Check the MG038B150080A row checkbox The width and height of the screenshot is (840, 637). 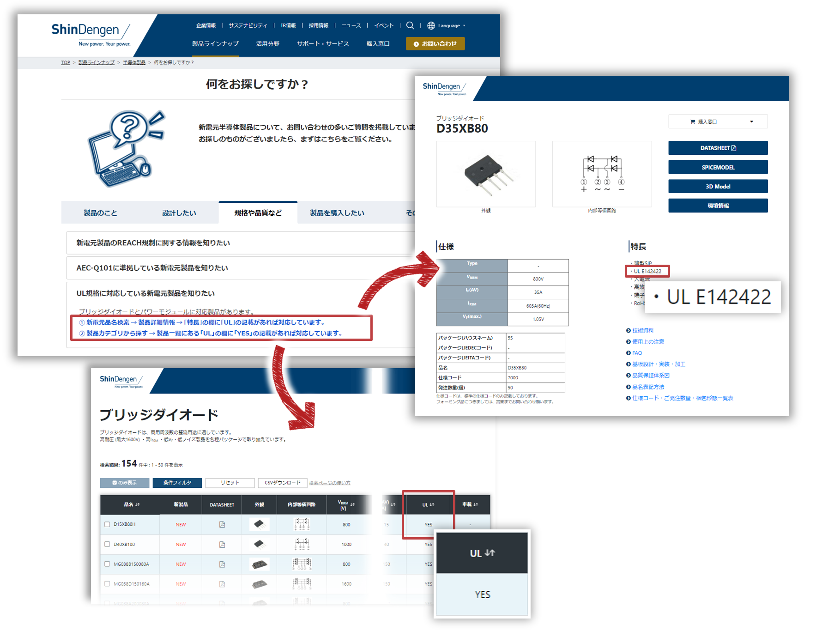[x=107, y=564]
